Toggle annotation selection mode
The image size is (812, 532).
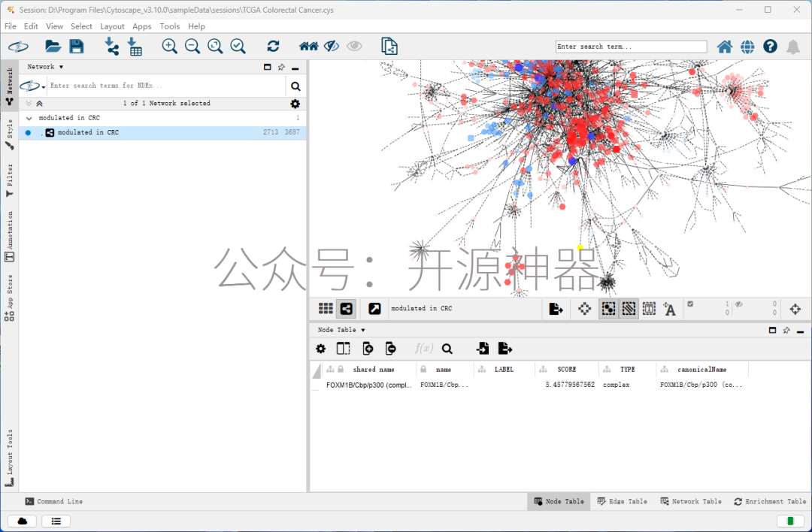(x=649, y=309)
